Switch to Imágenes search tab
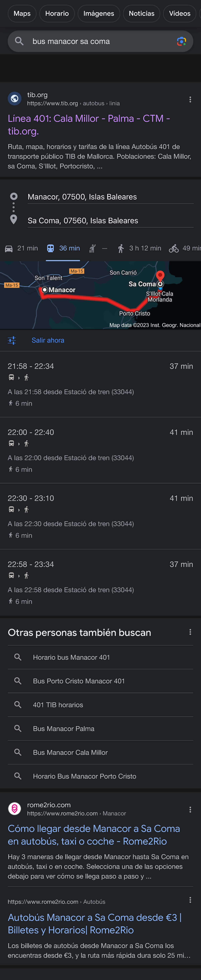This screenshot has width=201, height=980. pyautogui.click(x=99, y=14)
